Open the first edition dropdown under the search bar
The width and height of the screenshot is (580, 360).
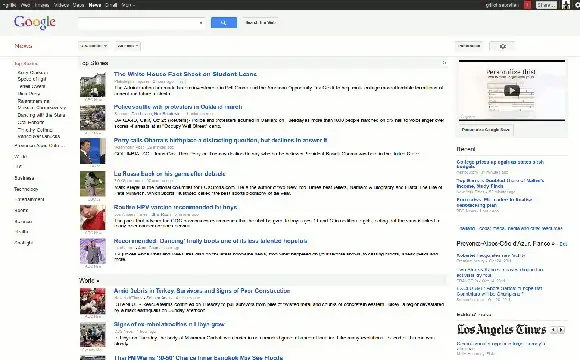click(94, 46)
